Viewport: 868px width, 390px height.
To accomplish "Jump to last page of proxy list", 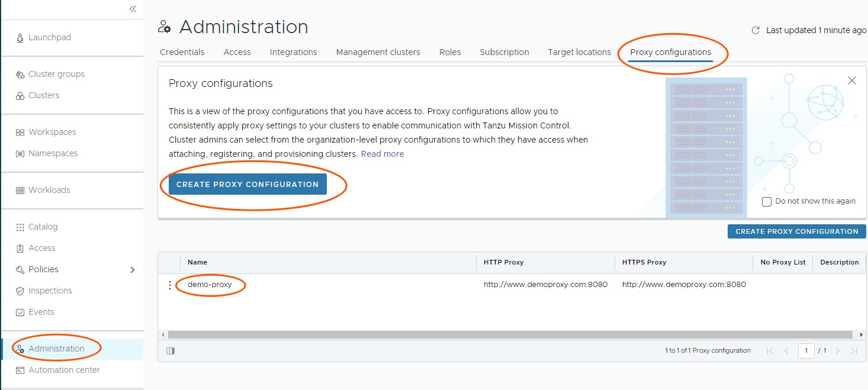I will click(x=854, y=351).
